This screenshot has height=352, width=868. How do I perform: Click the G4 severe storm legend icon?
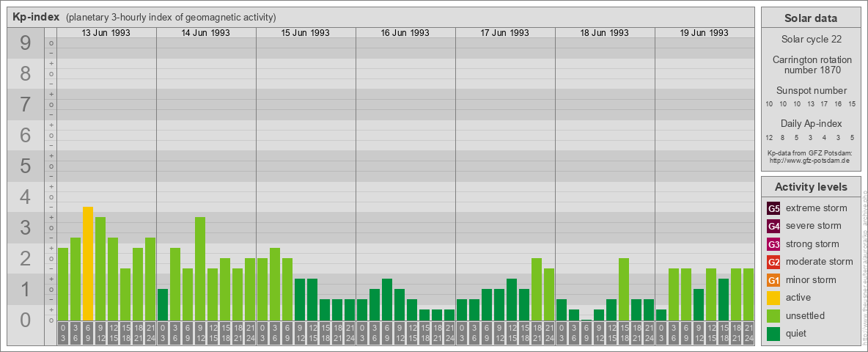tap(773, 226)
